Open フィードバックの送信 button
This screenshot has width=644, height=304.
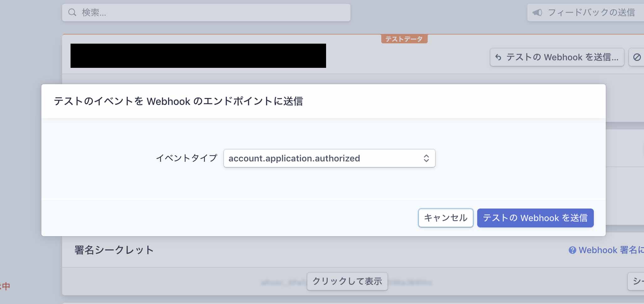[585, 13]
